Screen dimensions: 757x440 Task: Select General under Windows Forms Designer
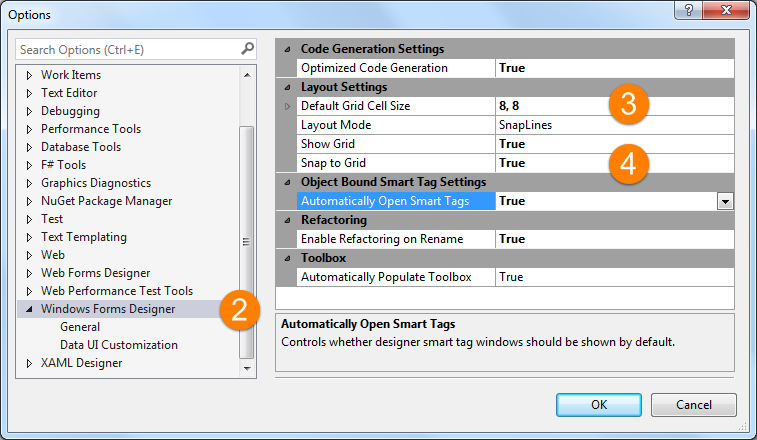80,327
